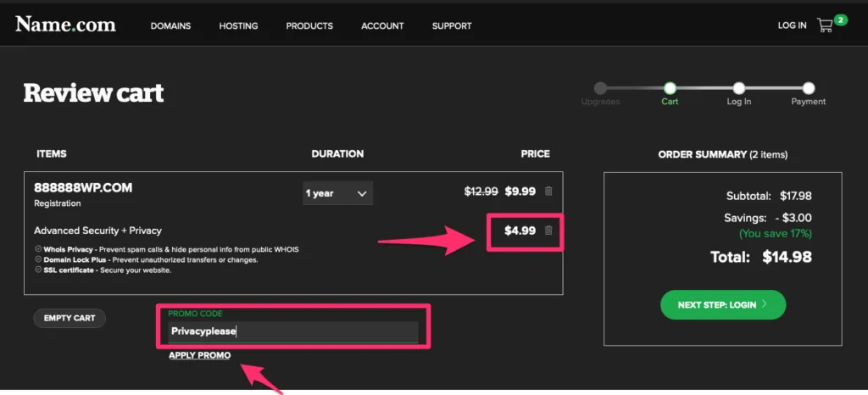Open the Account menu

pos(382,25)
